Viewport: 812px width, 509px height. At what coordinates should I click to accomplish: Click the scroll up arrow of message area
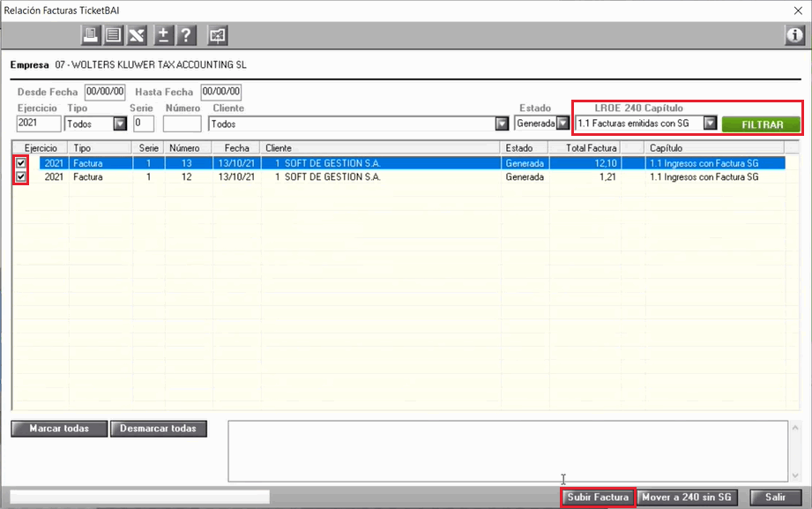[795, 428]
